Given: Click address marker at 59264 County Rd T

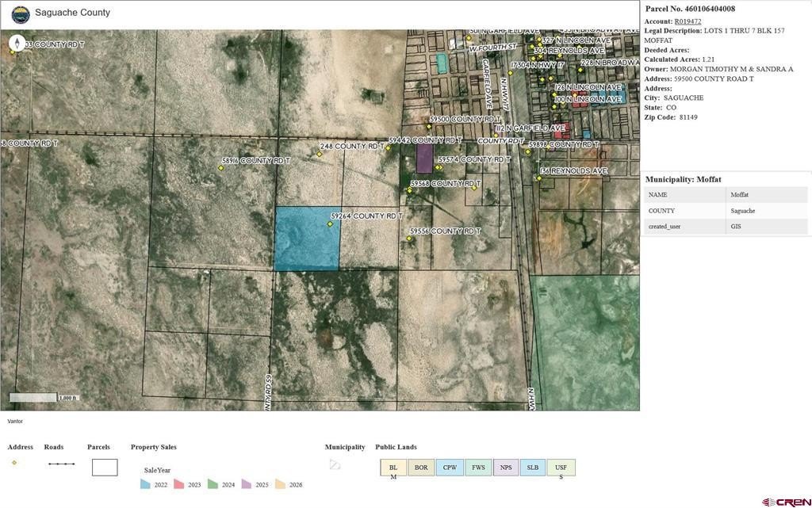Looking at the screenshot, I should pos(330,224).
